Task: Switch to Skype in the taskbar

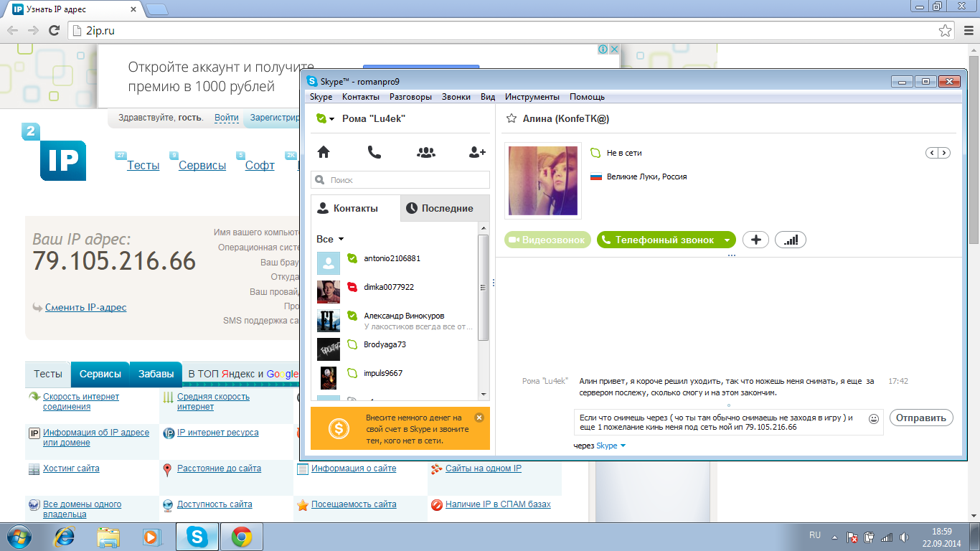Action: point(197,537)
